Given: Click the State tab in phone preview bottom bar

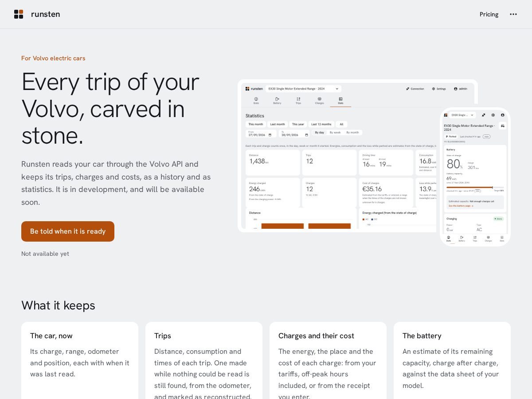Looking at the screenshot, I should pyautogui.click(x=449, y=239).
